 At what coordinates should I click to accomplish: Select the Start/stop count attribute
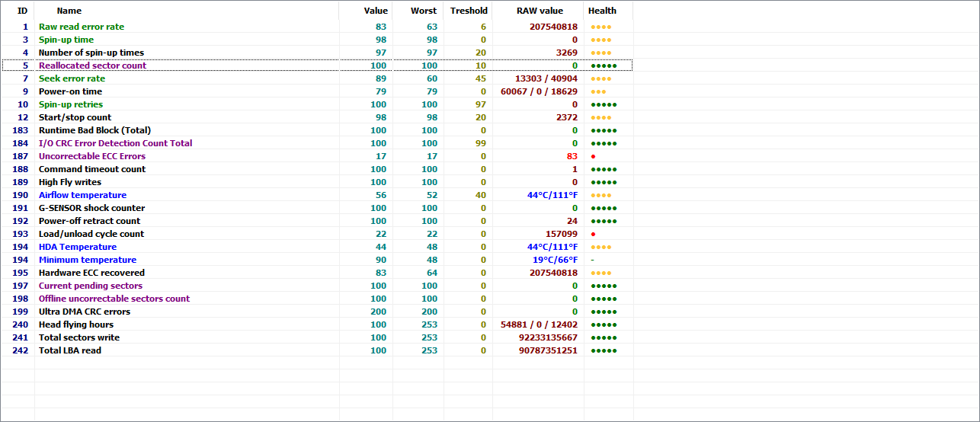(x=317, y=117)
